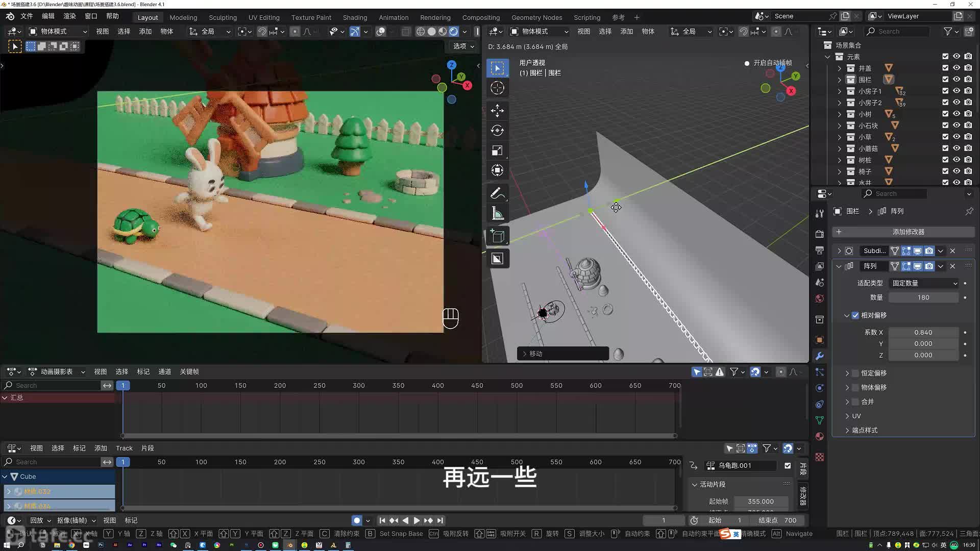Screen dimensions: 980x551
Task: Switch left viewport to rendered shading
Action: click(454, 32)
